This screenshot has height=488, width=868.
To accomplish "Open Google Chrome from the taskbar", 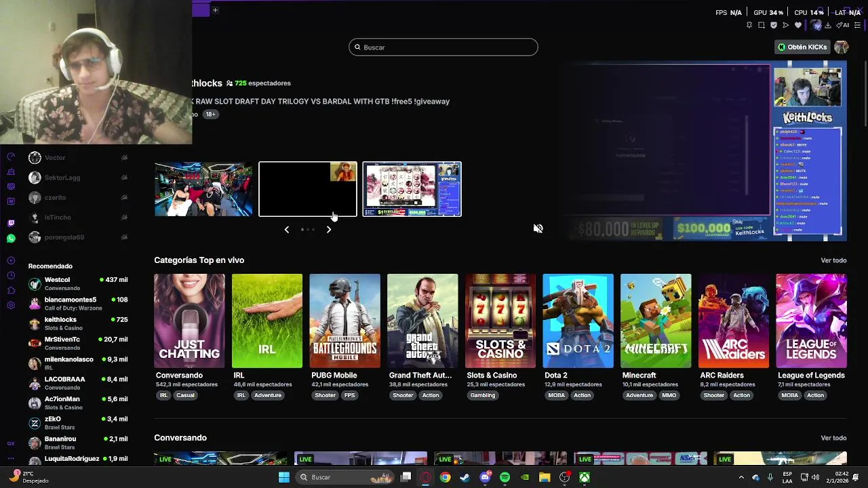I will click(445, 477).
